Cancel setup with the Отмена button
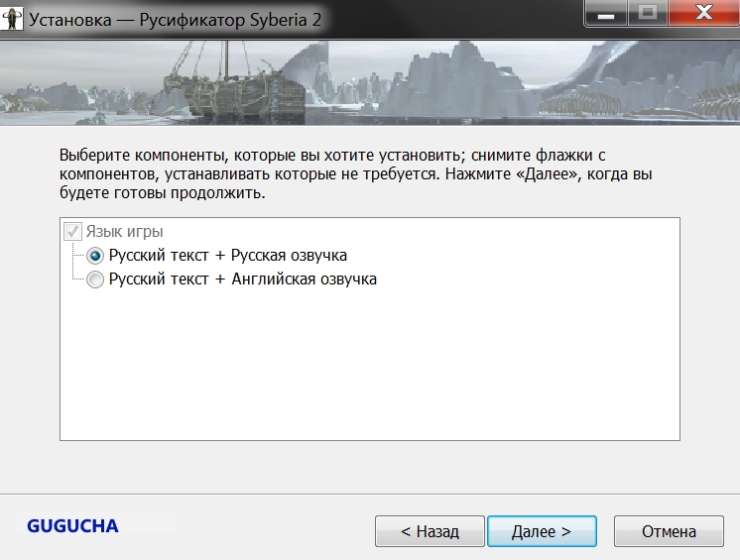 coord(669,531)
